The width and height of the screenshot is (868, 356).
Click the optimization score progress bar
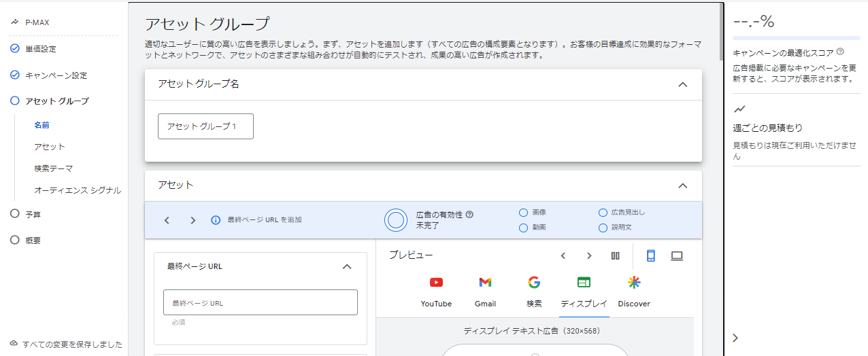pos(797,38)
